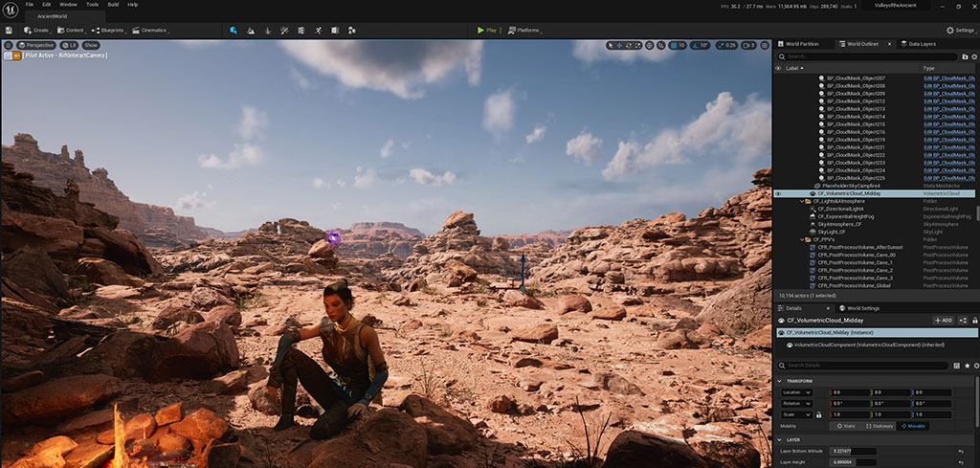Collapse the CF_Lights&Atmosphere folder
This screenshot has height=468, width=980.
click(x=802, y=201)
